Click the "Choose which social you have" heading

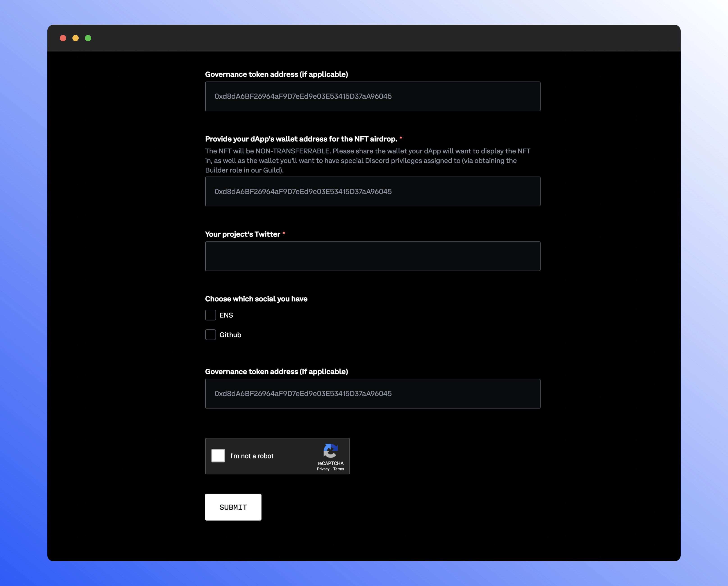(x=256, y=299)
